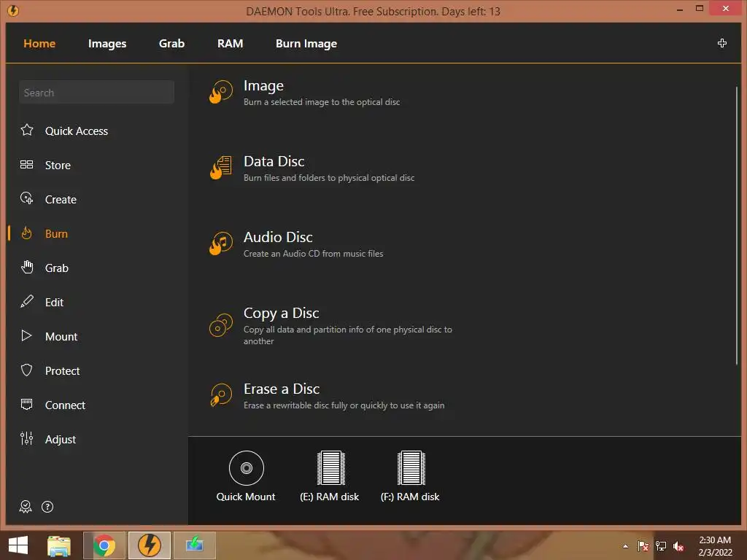Open the Windows Start button

pyautogui.click(x=18, y=545)
